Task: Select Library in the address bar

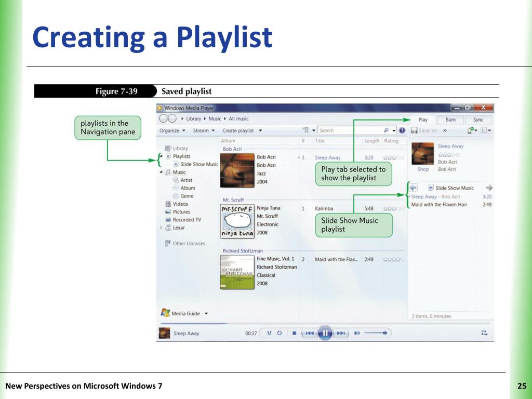Action: pyautogui.click(x=193, y=119)
